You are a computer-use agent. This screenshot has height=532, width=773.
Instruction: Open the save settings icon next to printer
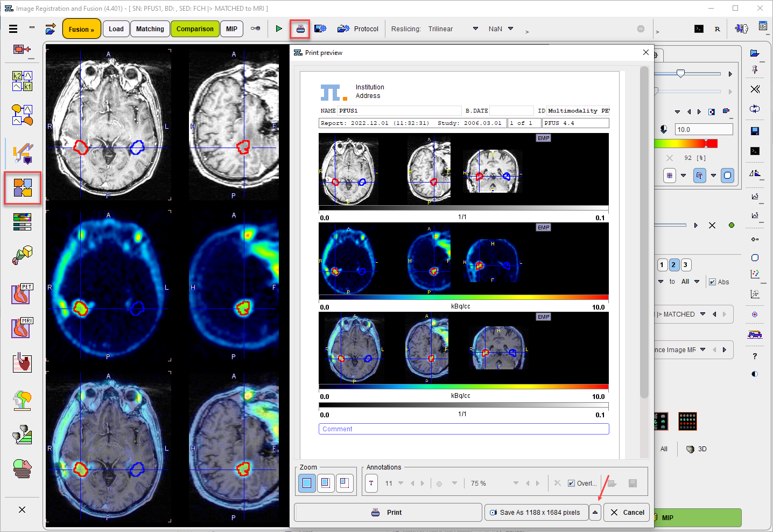coord(320,29)
